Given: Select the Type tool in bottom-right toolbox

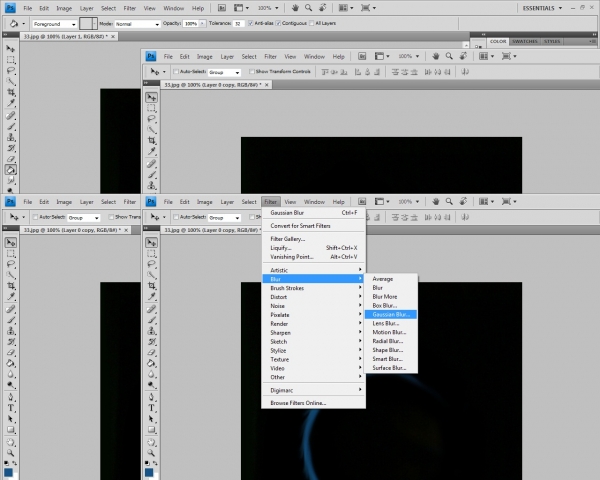Looking at the screenshot, I should 152,408.
